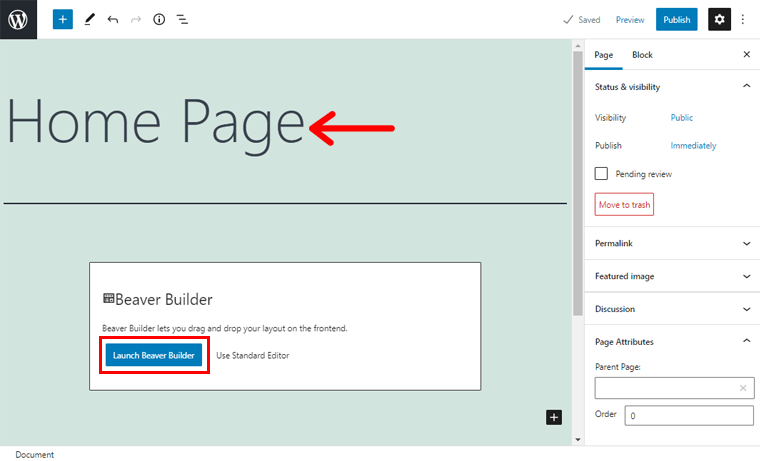Check the Pending review checkbox

point(601,174)
